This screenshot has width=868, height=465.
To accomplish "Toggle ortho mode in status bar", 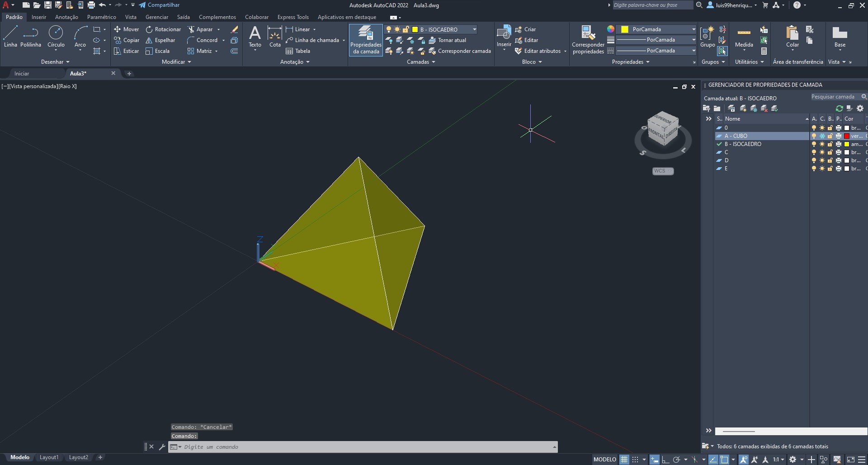I will point(665,460).
